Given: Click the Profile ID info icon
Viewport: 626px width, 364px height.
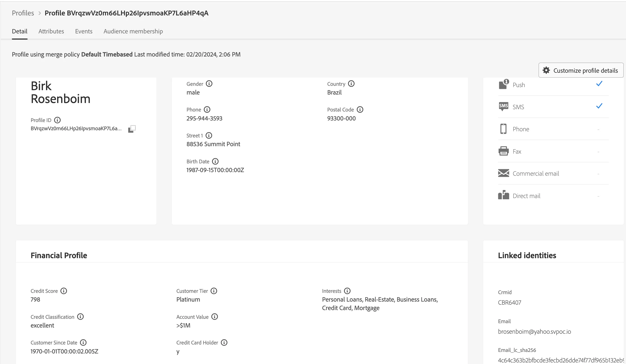Looking at the screenshot, I should coord(57,120).
